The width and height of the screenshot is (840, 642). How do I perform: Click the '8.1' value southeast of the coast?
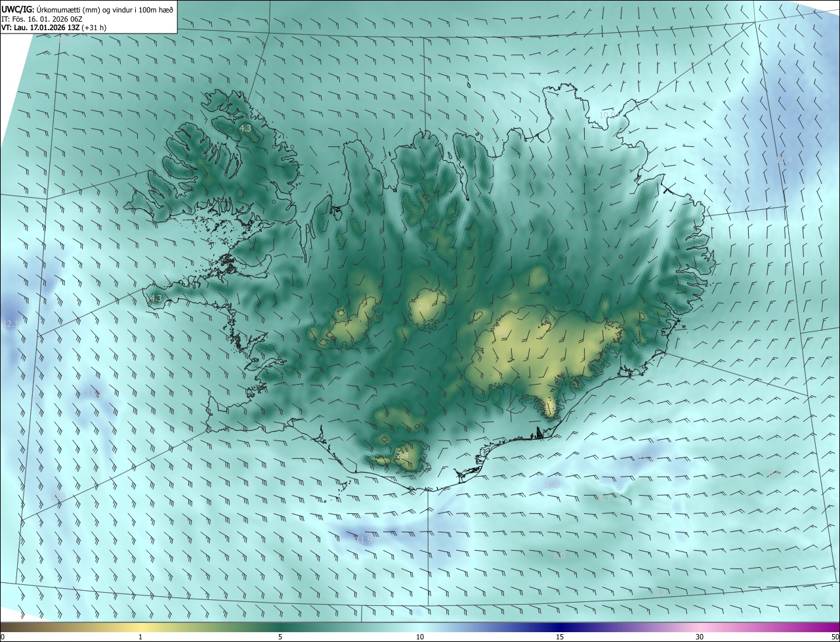tap(605, 498)
